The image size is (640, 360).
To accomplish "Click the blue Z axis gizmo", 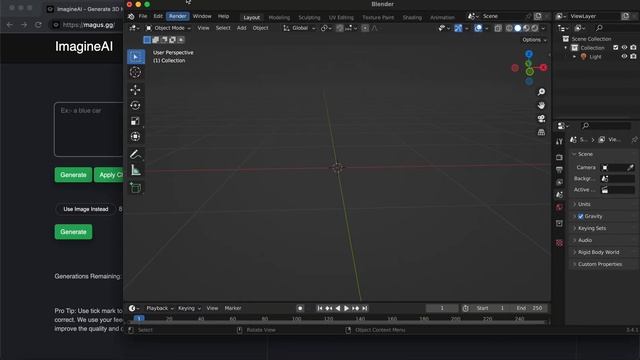I will 529,54.
